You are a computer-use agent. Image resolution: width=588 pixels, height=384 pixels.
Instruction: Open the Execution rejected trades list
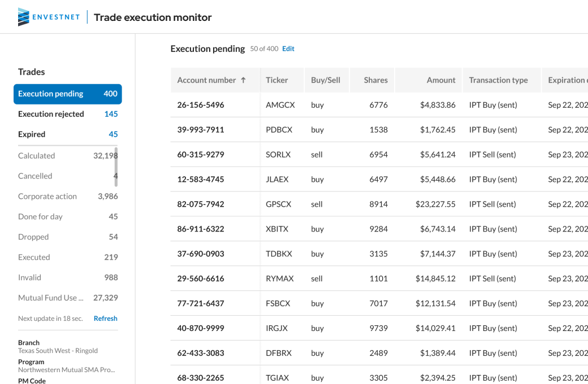67,114
